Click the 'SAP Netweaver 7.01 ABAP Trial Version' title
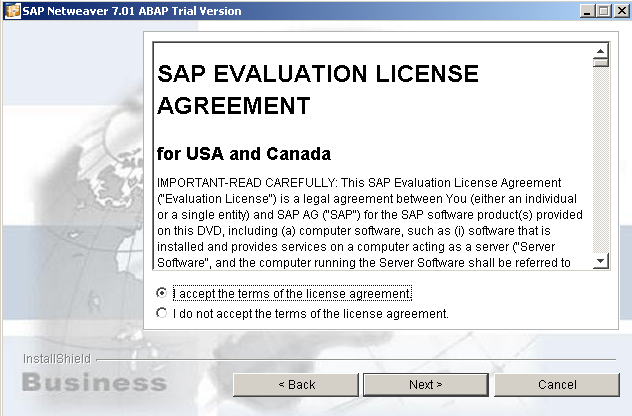 coord(132,11)
